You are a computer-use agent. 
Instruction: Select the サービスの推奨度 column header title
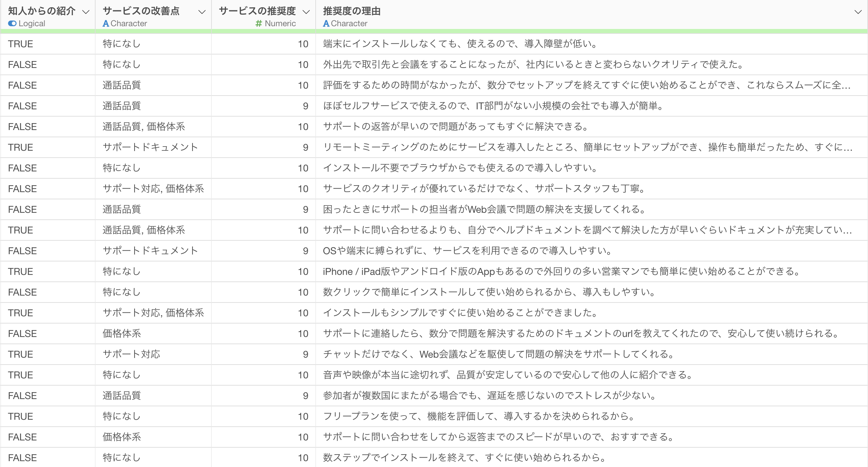coord(257,11)
